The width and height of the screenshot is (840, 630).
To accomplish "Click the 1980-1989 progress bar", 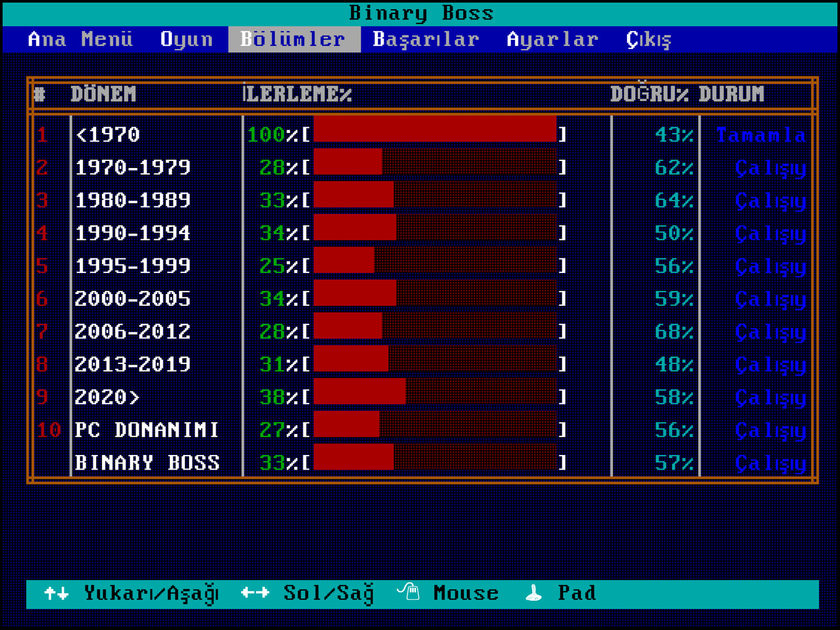I will pos(435,200).
